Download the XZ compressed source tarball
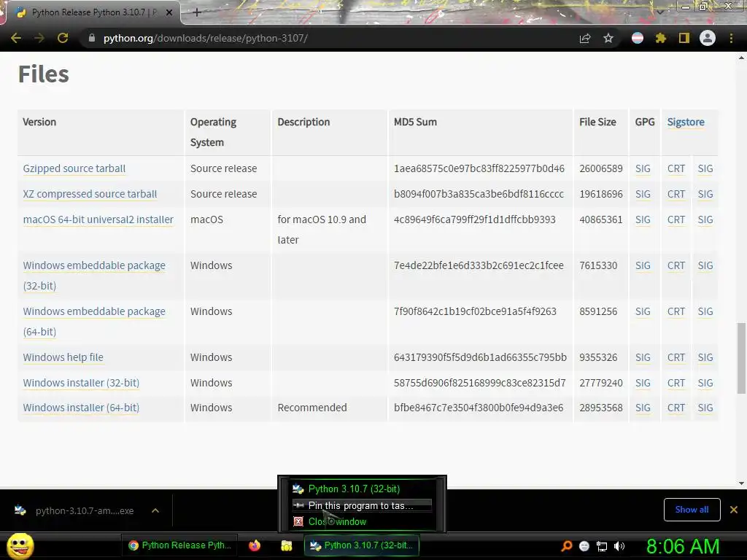This screenshot has height=560, width=747. click(90, 194)
